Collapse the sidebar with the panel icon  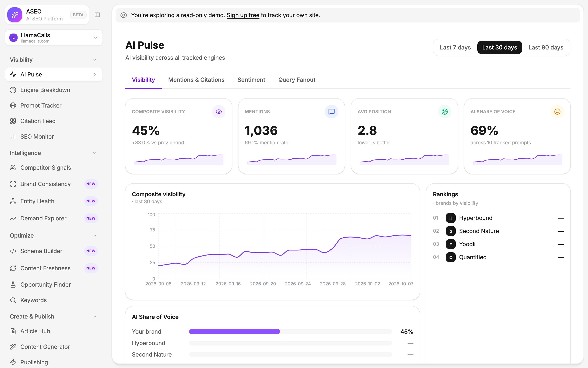pos(97,15)
